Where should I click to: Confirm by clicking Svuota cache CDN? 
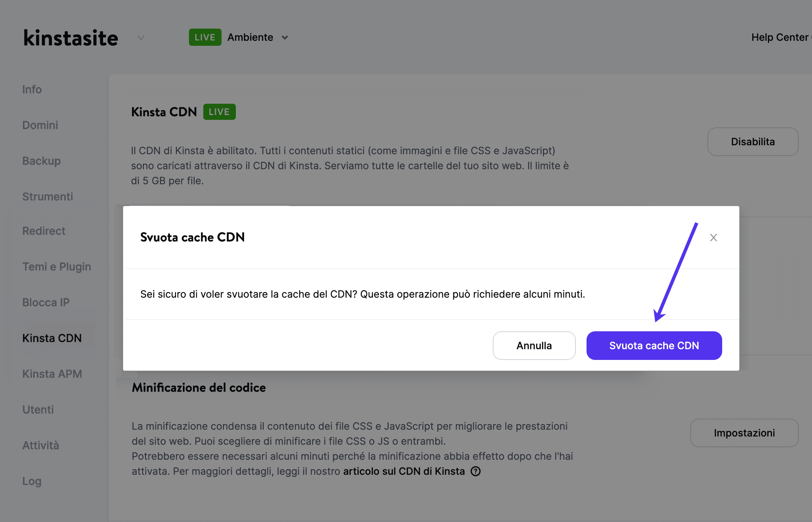pyautogui.click(x=653, y=345)
